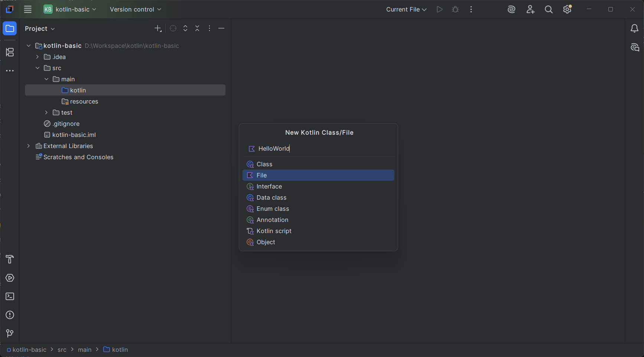Select Opened File using the crosshair icon

point(173,28)
